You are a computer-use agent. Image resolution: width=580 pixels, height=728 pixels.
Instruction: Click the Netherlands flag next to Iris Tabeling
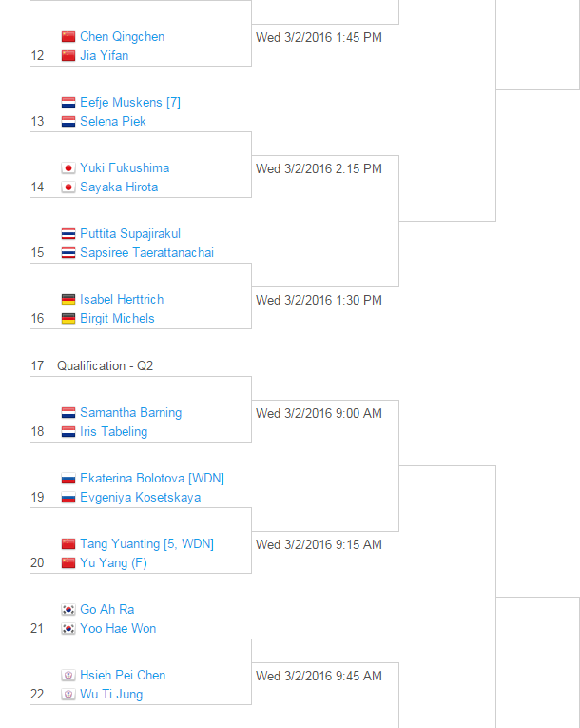pyautogui.click(x=68, y=432)
